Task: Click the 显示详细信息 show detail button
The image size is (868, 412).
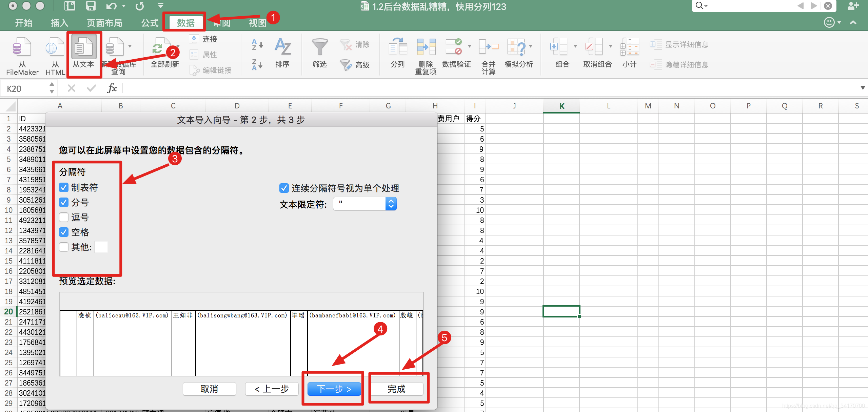Action: tap(679, 44)
